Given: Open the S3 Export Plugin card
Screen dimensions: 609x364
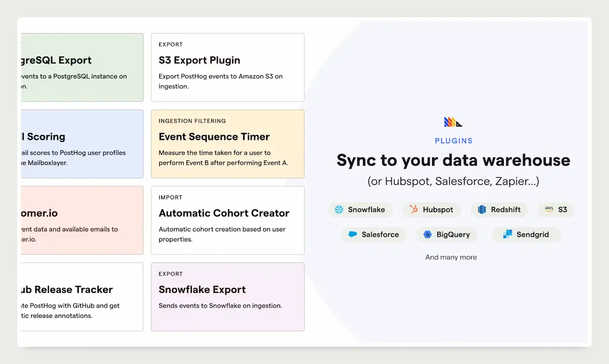Looking at the screenshot, I should tap(228, 68).
